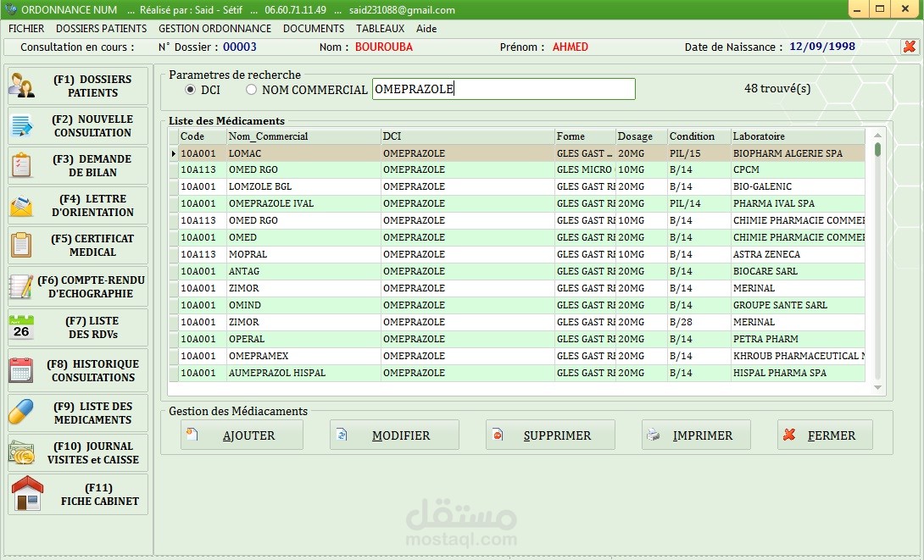Click the CPCM laboratory cell
924x560 pixels.
(x=799, y=169)
